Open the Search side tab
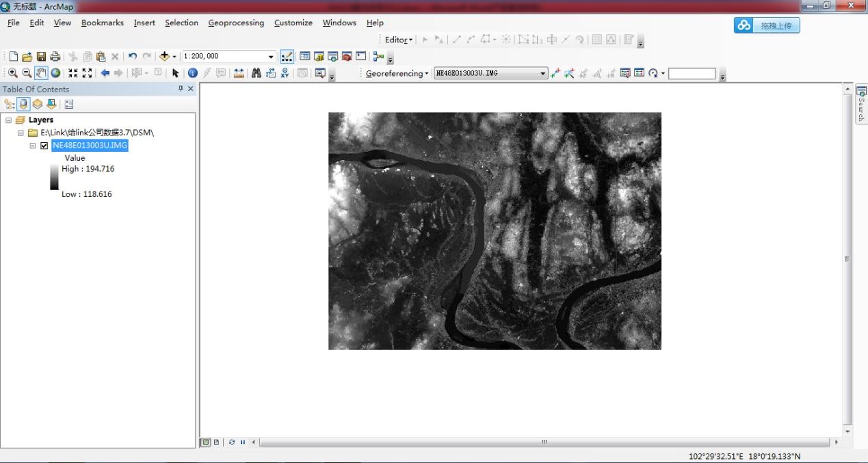This screenshot has height=463, width=868. tap(861, 104)
